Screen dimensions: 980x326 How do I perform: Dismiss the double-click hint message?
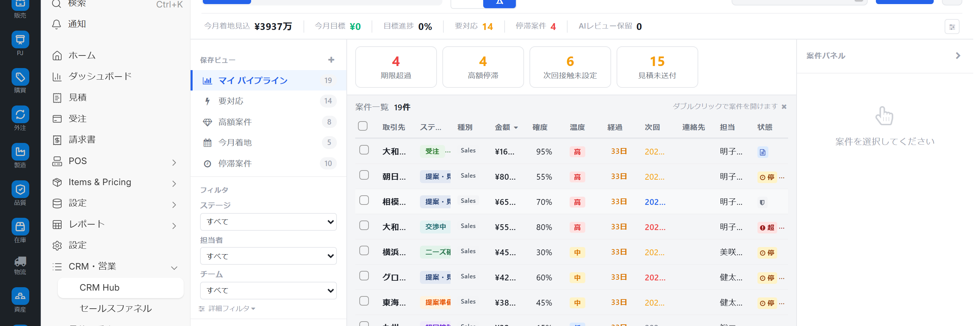(784, 107)
